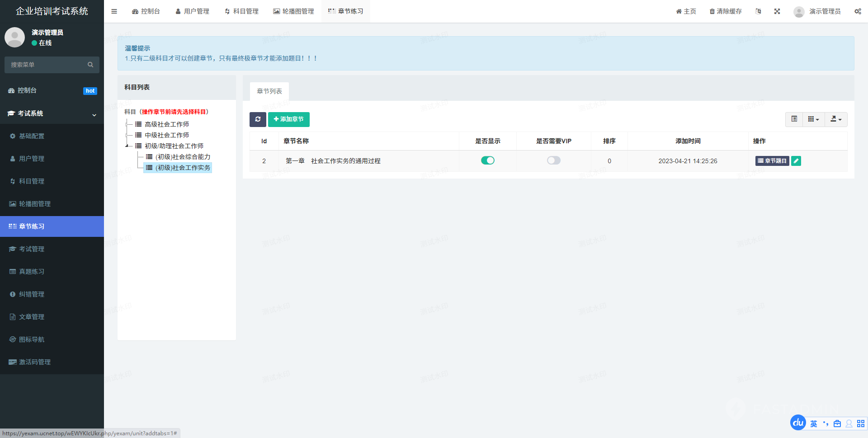Enable the 是否需要VIP switch for chapter one

pos(553,160)
